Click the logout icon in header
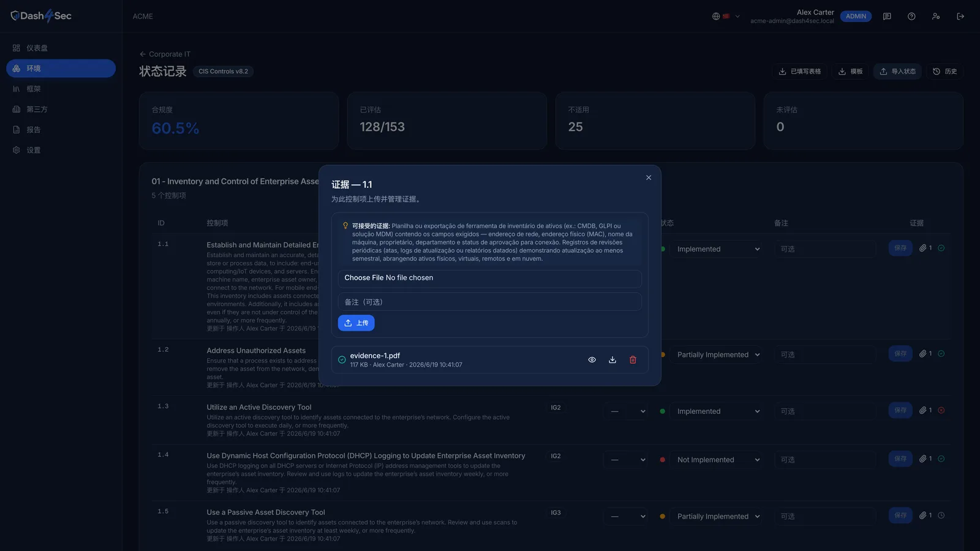This screenshot has height=551, width=980. click(x=960, y=17)
